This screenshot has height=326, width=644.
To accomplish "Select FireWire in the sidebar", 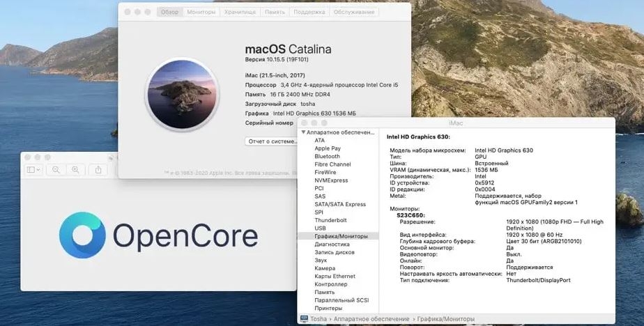I will click(x=325, y=173).
